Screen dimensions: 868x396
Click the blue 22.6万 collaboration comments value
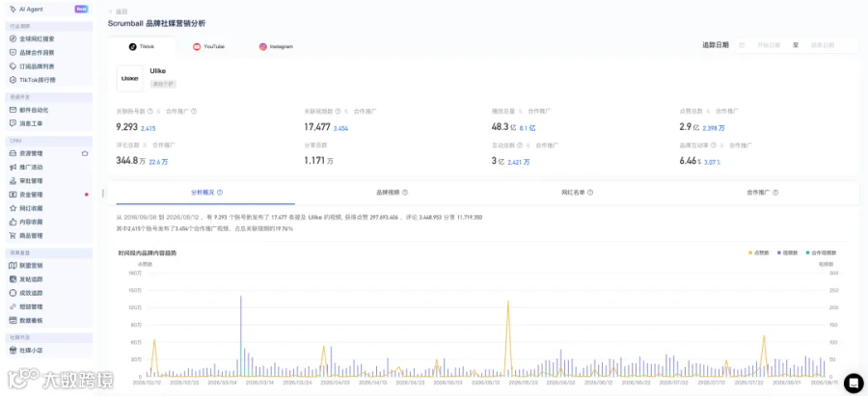[x=158, y=162]
